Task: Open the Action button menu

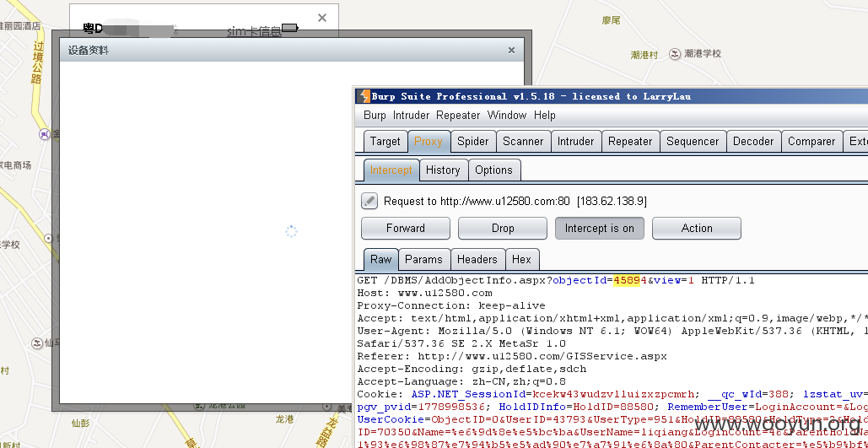Action: (x=697, y=228)
